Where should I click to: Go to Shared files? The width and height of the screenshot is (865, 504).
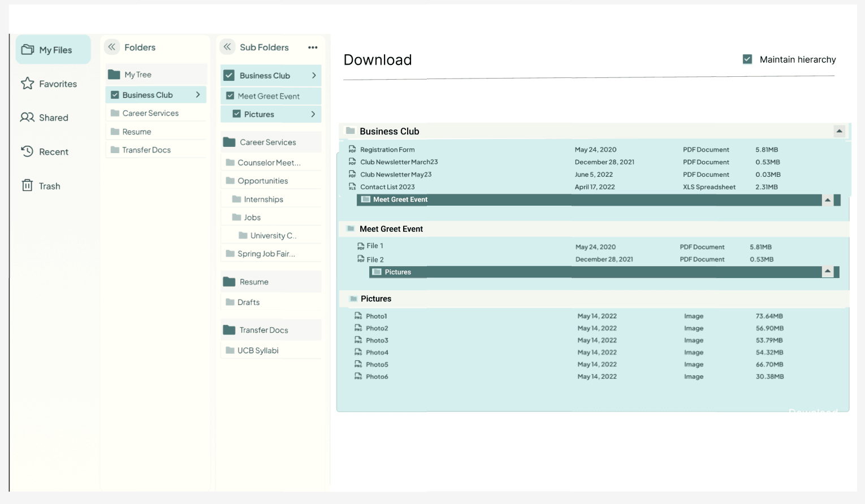(44, 118)
